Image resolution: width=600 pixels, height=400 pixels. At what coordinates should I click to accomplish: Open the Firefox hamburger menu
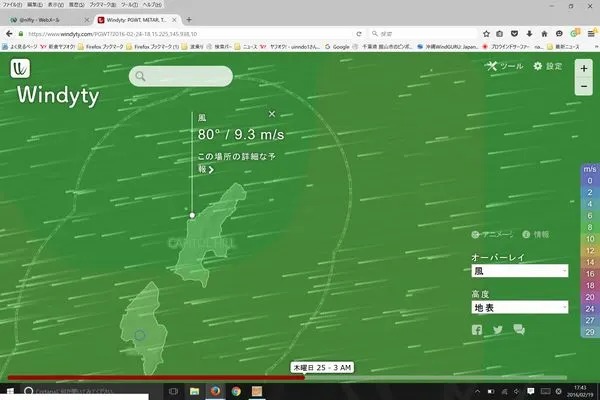coord(591,34)
